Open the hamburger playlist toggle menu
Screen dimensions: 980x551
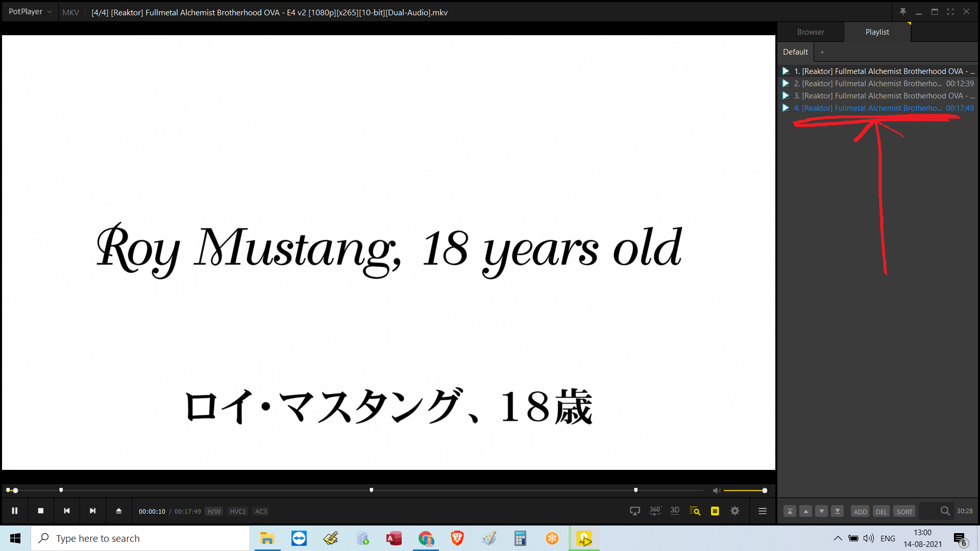(x=763, y=511)
